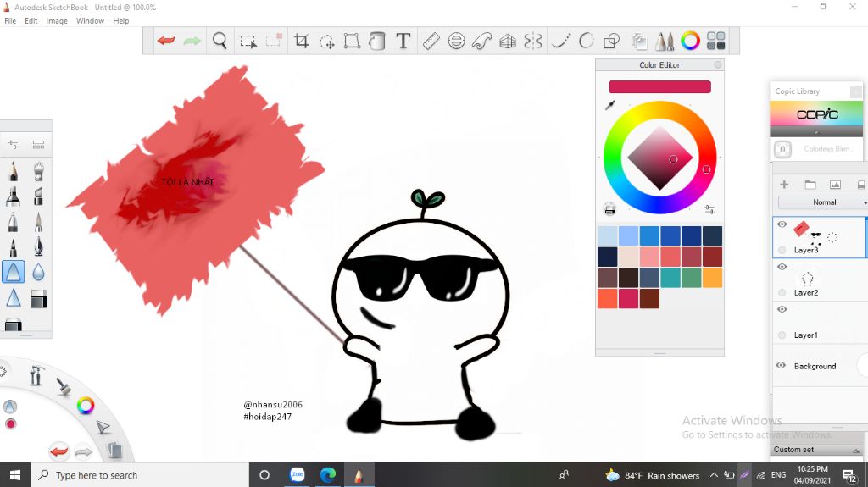Viewport: 868px width, 487px height.
Task: Open the UI toggle grid icon
Action: pyautogui.click(x=715, y=41)
